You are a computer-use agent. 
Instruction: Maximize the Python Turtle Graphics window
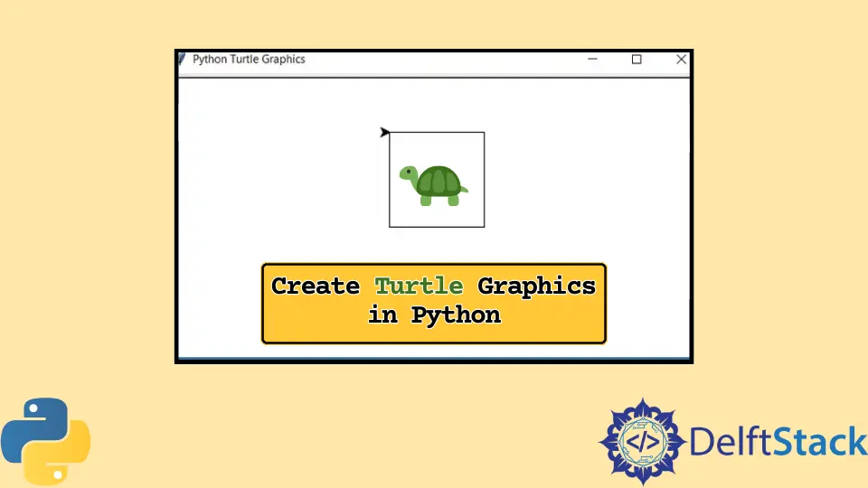tap(637, 60)
